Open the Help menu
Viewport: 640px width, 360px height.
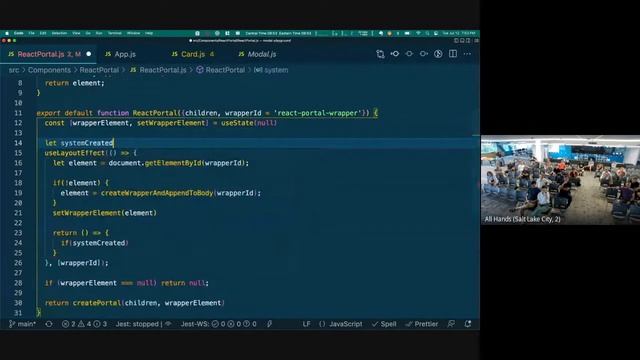click(x=149, y=33)
